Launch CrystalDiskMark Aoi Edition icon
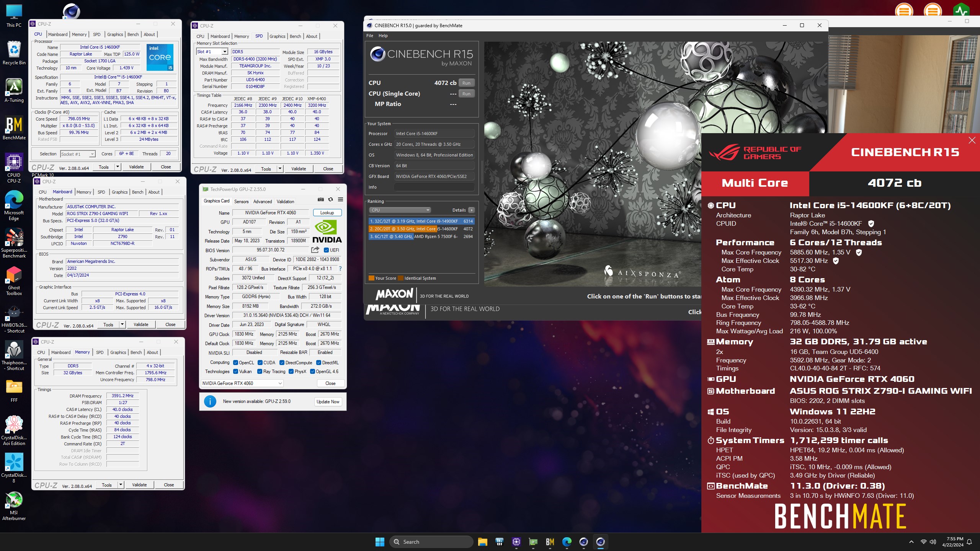This screenshot has width=980, height=551. [14, 430]
